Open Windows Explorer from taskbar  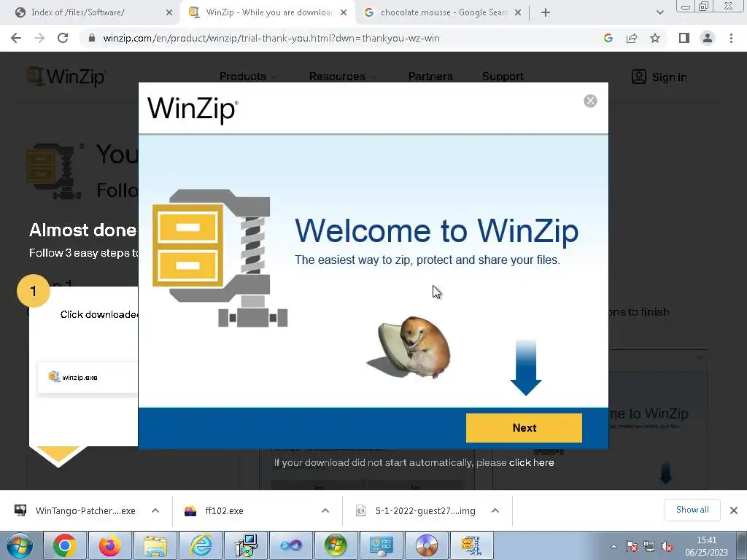coord(155,545)
